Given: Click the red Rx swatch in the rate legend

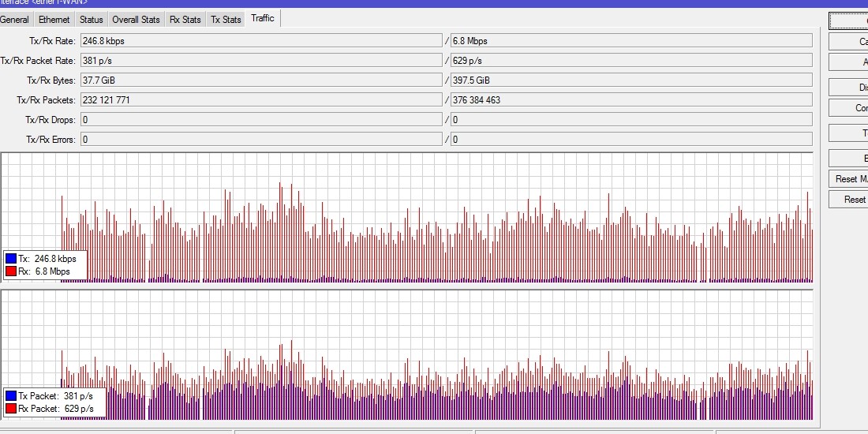Looking at the screenshot, I should pyautogui.click(x=10, y=271).
